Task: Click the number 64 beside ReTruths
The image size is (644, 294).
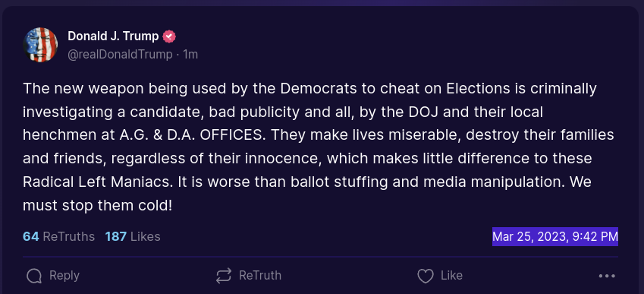Action: [x=31, y=236]
